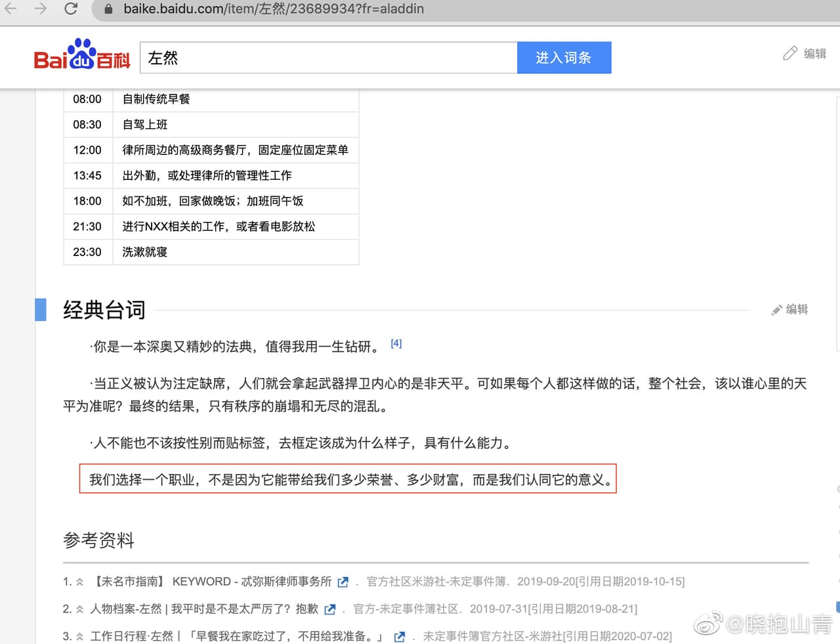This screenshot has height=644, width=840.
Task: Reload the page with the refresh icon
Action: (71, 9)
